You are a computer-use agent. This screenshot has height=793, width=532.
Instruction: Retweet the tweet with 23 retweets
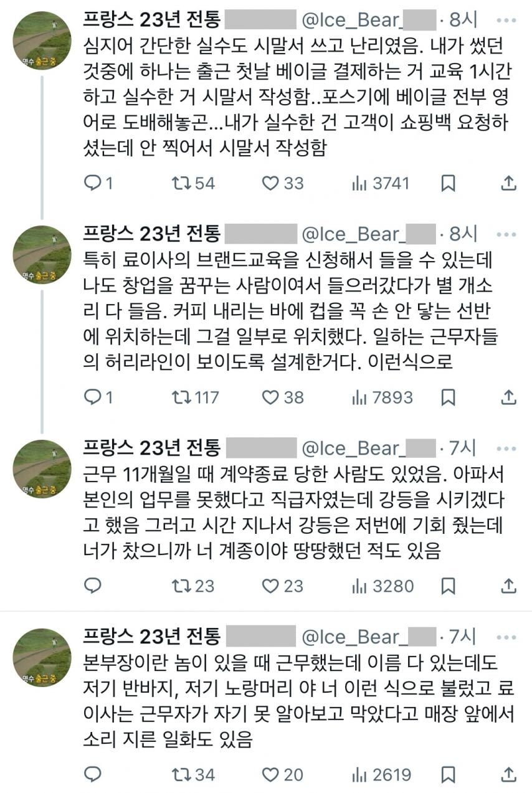[181, 586]
